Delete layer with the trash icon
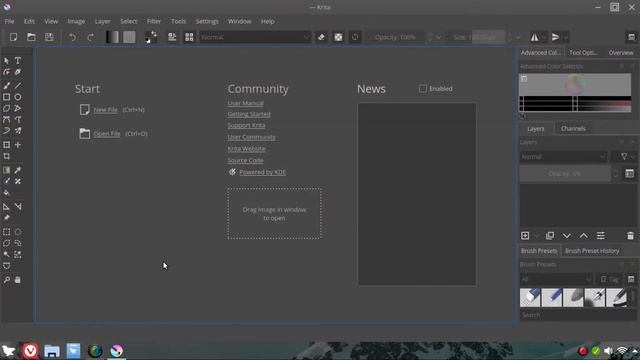This screenshot has width=640, height=360. click(x=631, y=236)
